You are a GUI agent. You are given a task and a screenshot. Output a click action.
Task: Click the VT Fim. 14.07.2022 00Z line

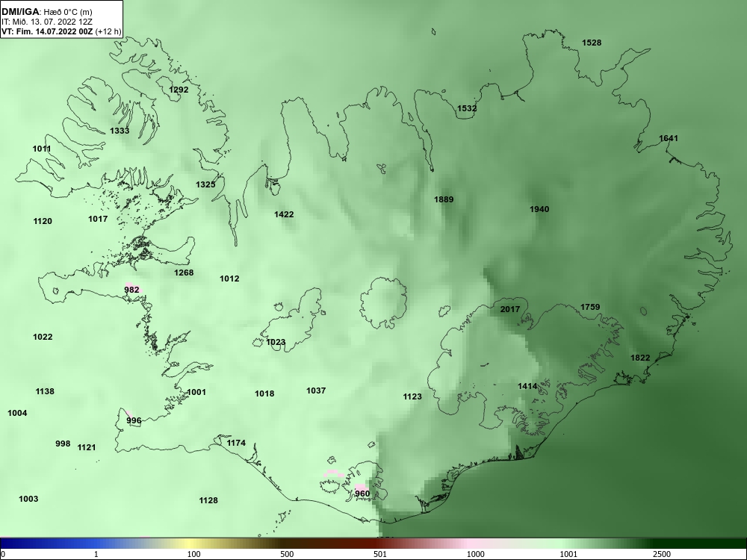61,32
